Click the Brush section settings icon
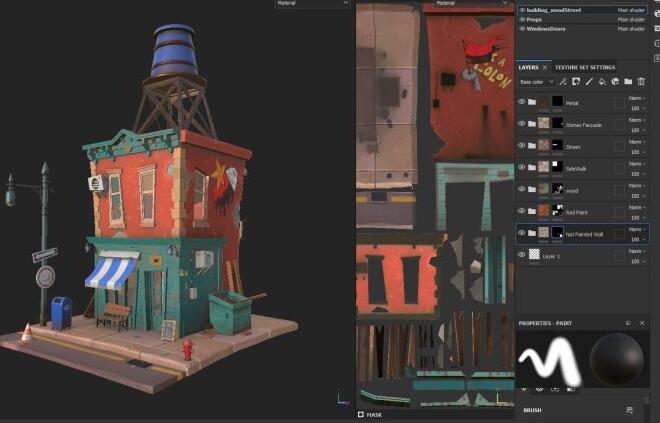 pos(630,410)
